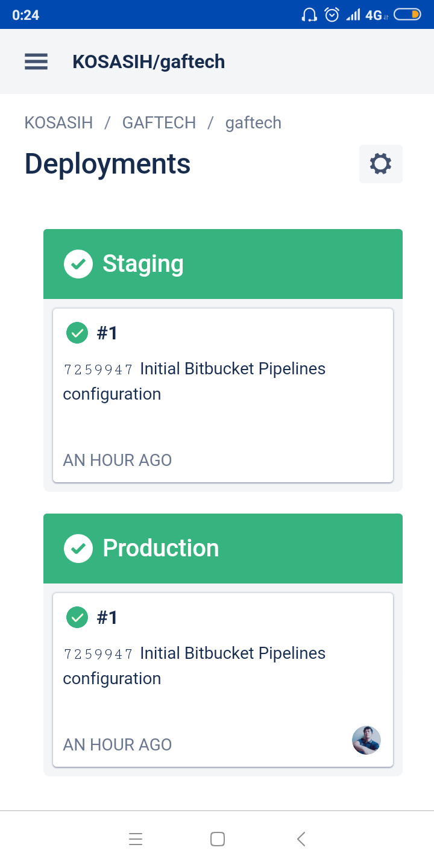Open the Android recent apps button
The height and width of the screenshot is (868, 434).
[x=136, y=839]
